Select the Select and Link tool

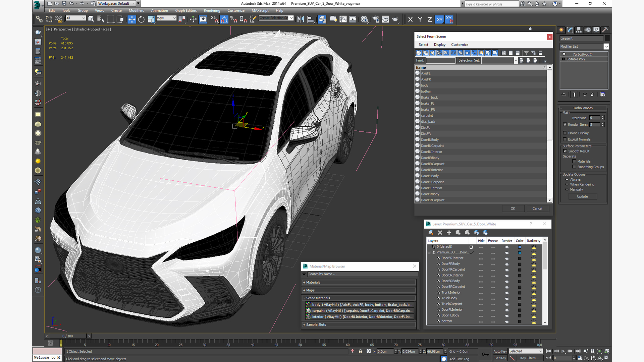point(39,19)
